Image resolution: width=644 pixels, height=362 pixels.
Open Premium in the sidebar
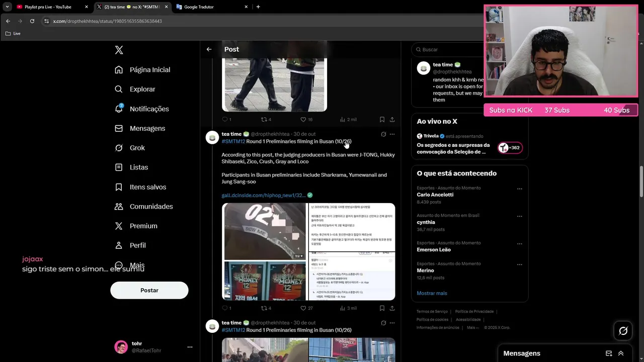[136, 226]
